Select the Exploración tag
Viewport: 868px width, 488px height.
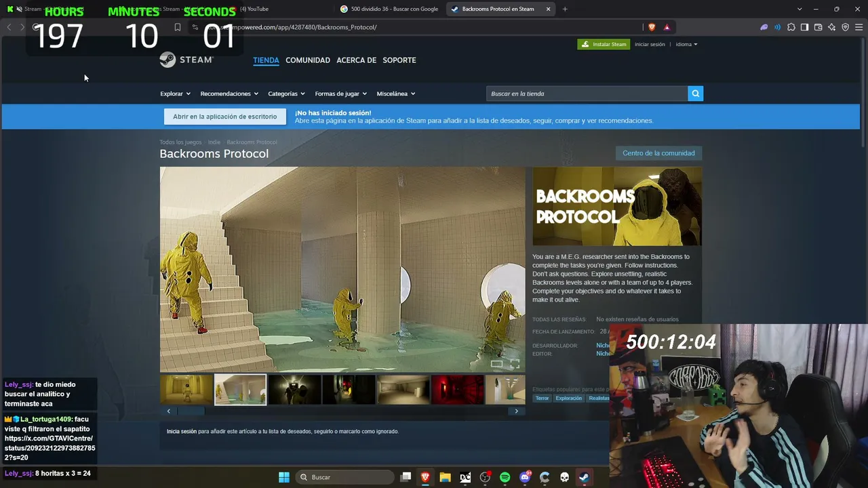(569, 398)
